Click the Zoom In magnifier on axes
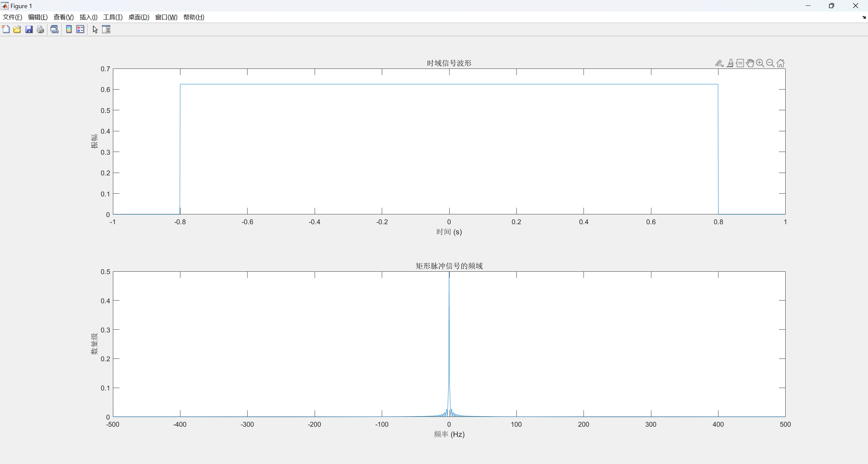The image size is (868, 464). click(x=760, y=63)
